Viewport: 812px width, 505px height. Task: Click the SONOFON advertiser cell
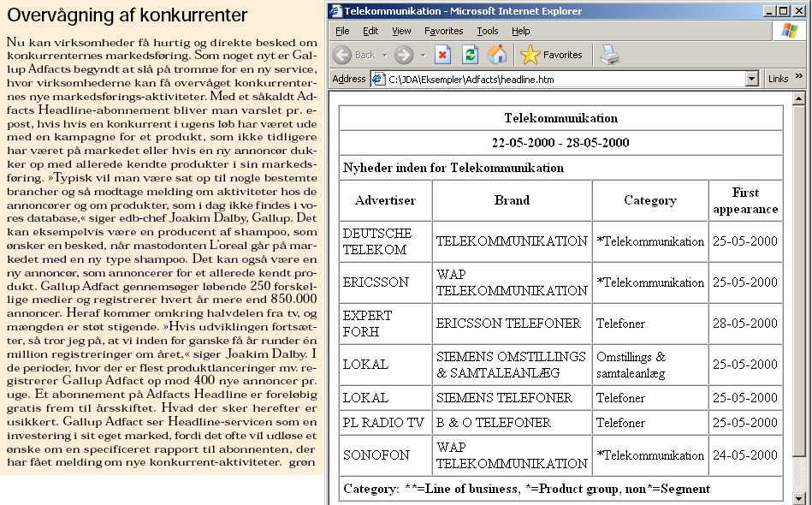coord(385,455)
